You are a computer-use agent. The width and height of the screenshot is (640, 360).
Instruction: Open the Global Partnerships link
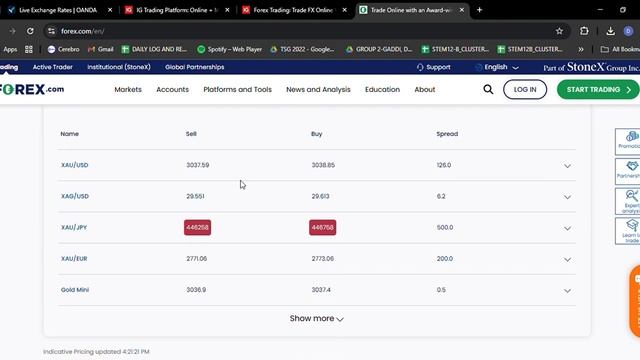pos(195,67)
